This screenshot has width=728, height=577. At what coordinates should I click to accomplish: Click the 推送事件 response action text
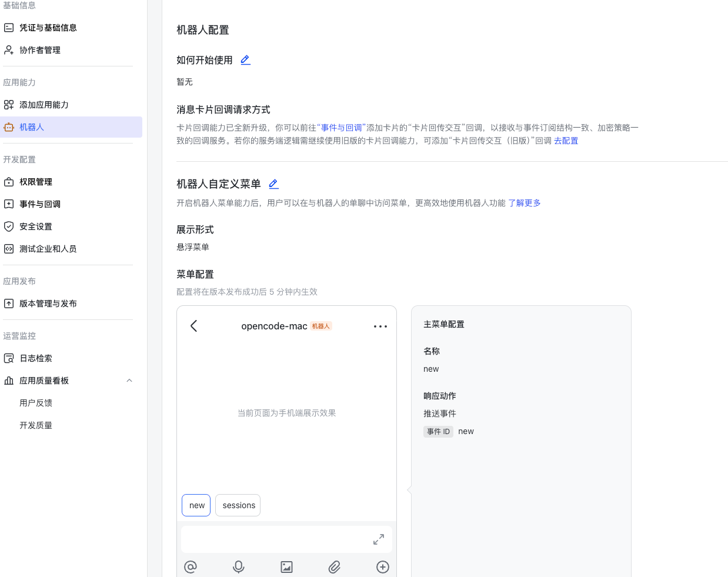click(x=440, y=413)
